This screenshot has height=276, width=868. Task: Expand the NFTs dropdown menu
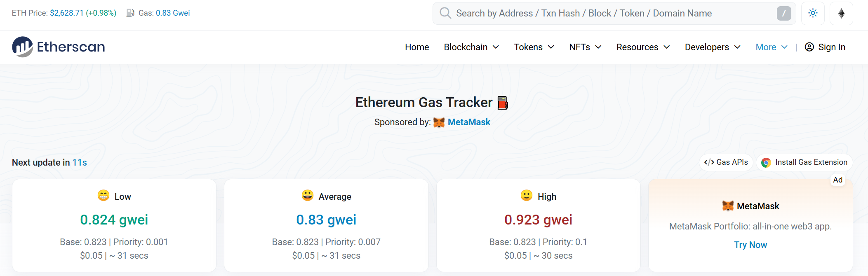click(585, 47)
